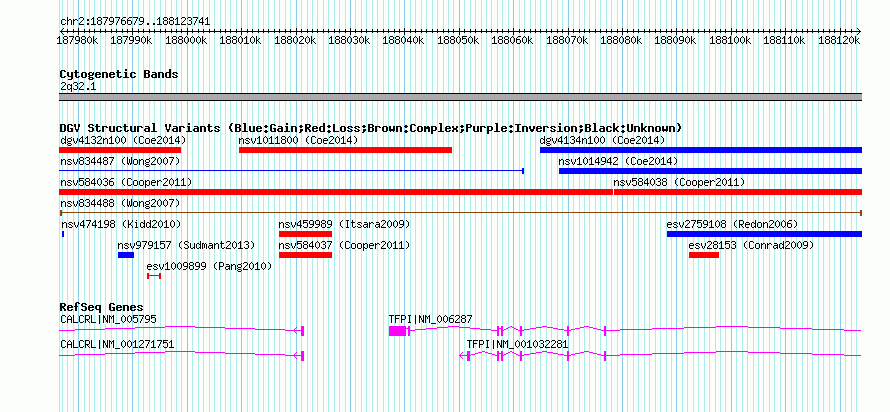Click the CALCRL|NM_005795 gene label
The width and height of the screenshot is (890, 412).
108,319
